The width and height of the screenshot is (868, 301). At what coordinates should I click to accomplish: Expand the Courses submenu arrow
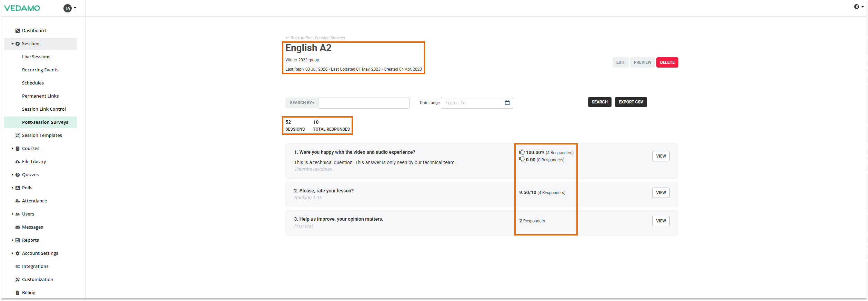coord(12,149)
